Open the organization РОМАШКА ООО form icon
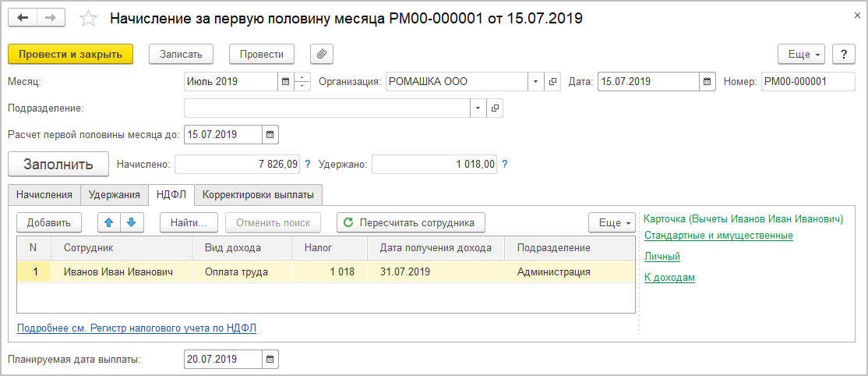 [552, 81]
